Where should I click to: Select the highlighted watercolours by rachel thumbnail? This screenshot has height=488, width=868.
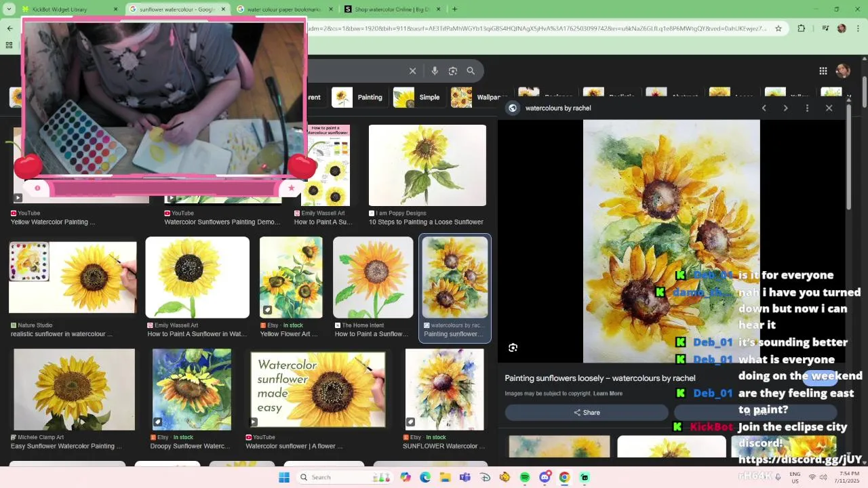tap(455, 278)
